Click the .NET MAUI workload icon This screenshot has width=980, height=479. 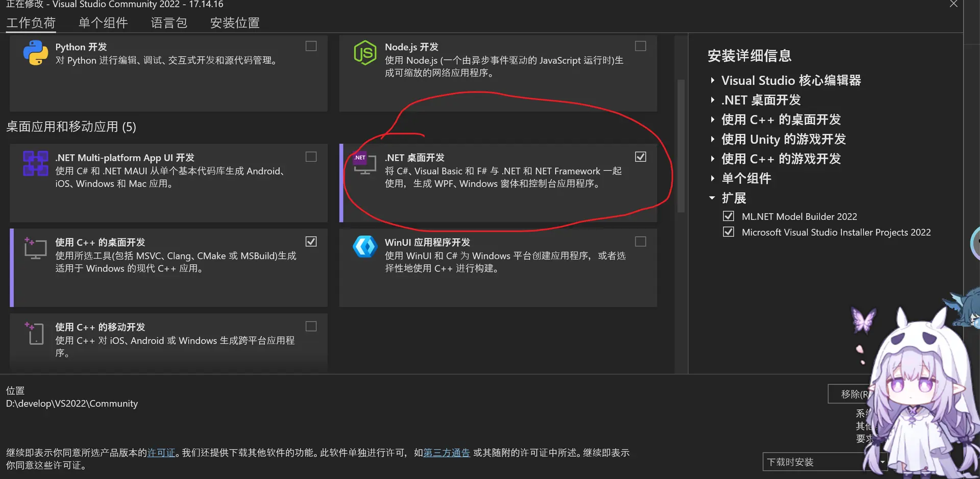coord(36,163)
